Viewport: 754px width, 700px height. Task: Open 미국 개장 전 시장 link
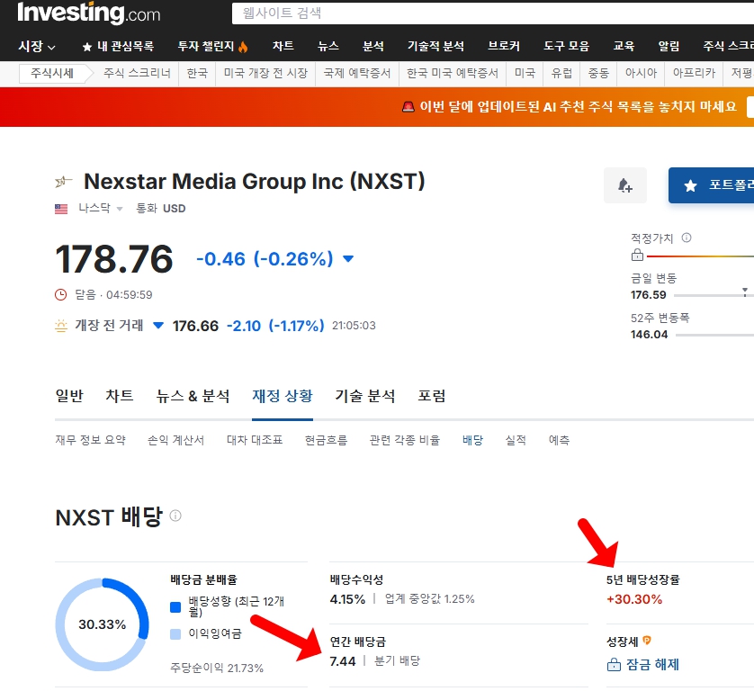[265, 73]
